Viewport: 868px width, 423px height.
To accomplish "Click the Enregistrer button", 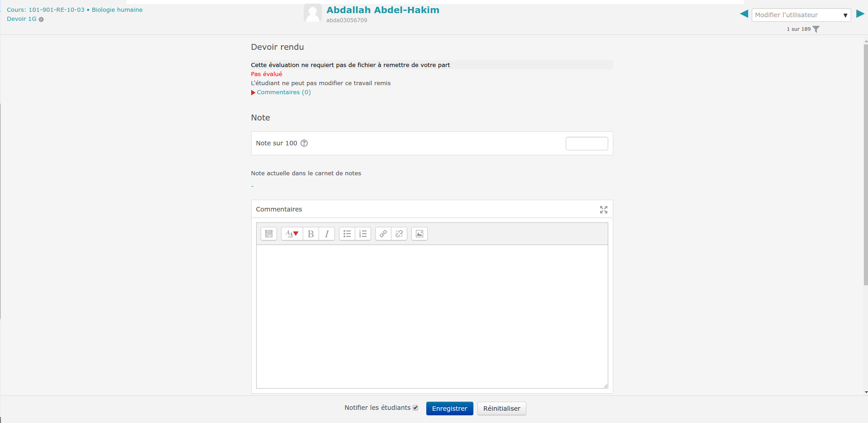I will click(x=449, y=409).
